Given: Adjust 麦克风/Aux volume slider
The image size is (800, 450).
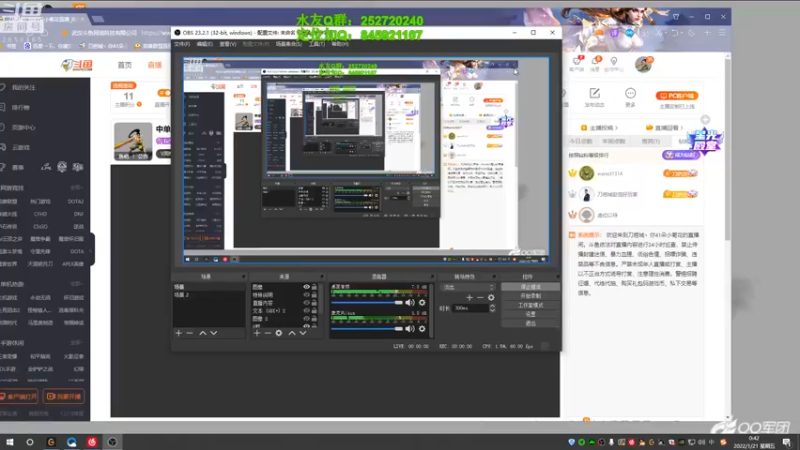Looking at the screenshot, I should (366, 329).
